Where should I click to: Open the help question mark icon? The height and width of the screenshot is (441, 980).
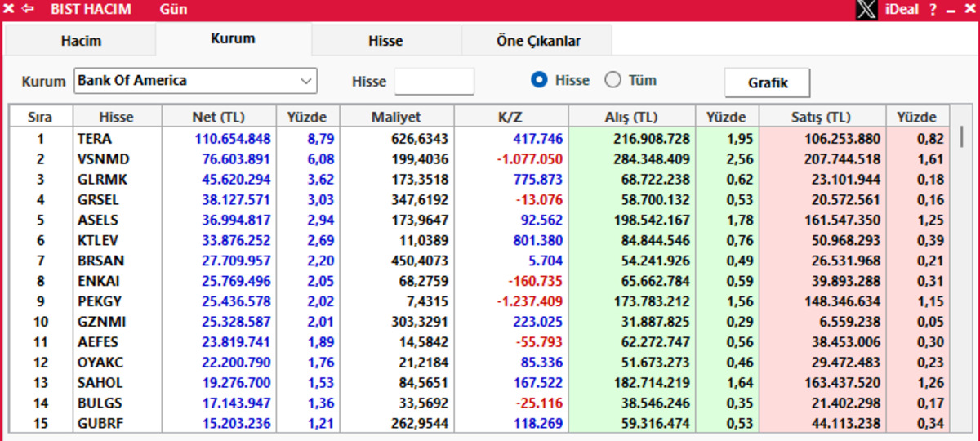[x=933, y=10]
